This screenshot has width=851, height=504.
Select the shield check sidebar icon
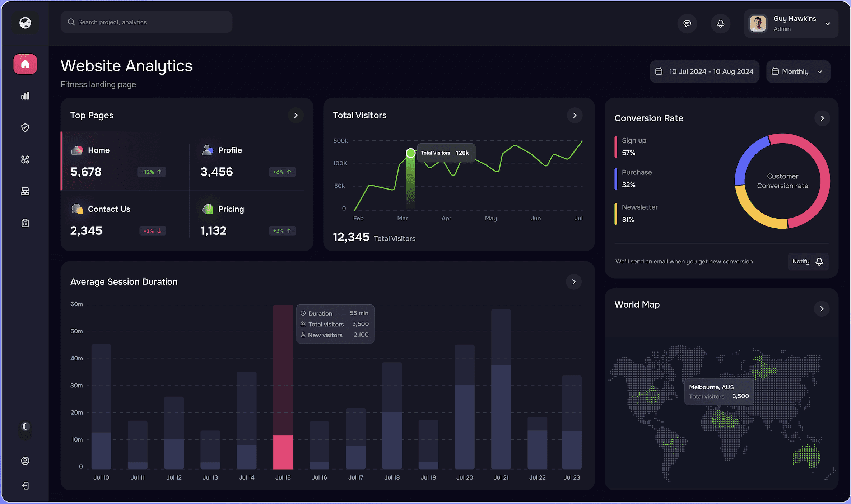tap(25, 128)
